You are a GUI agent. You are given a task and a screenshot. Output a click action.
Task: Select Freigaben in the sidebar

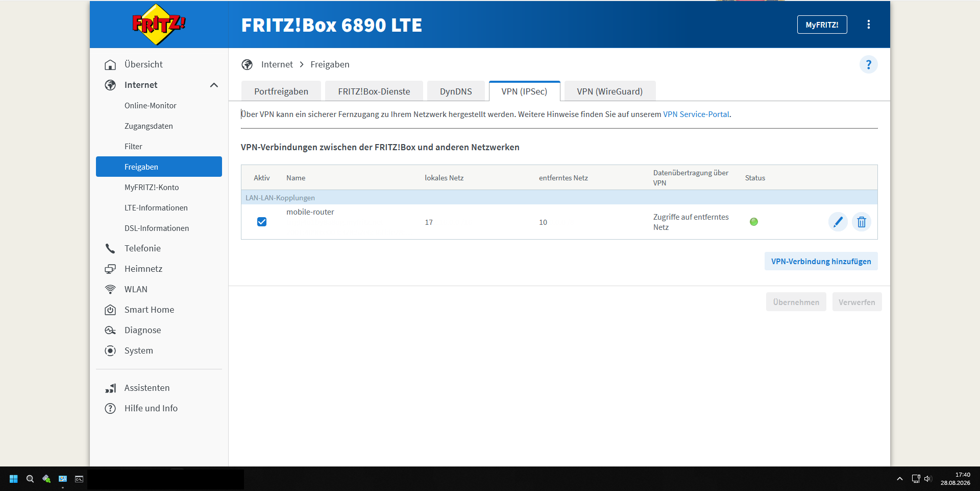click(159, 167)
